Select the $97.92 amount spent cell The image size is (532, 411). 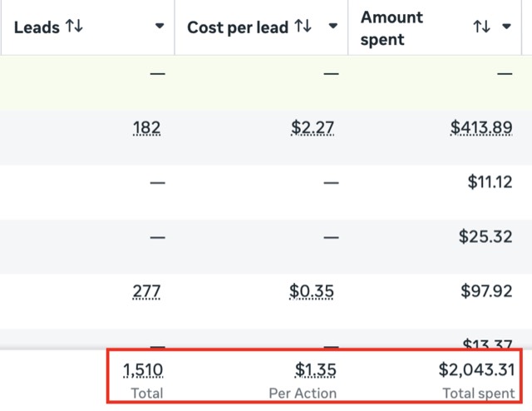(486, 291)
